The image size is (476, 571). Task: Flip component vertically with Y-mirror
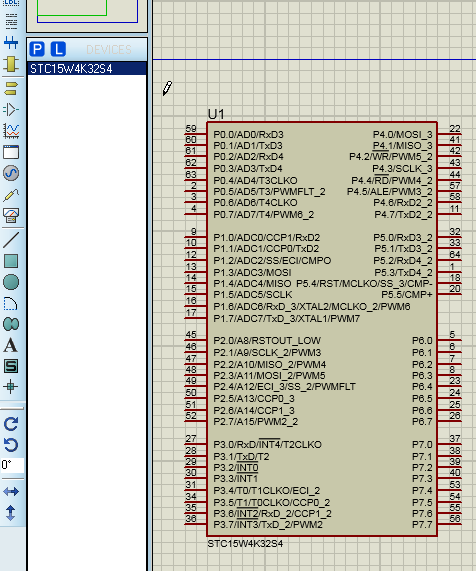click(x=11, y=513)
